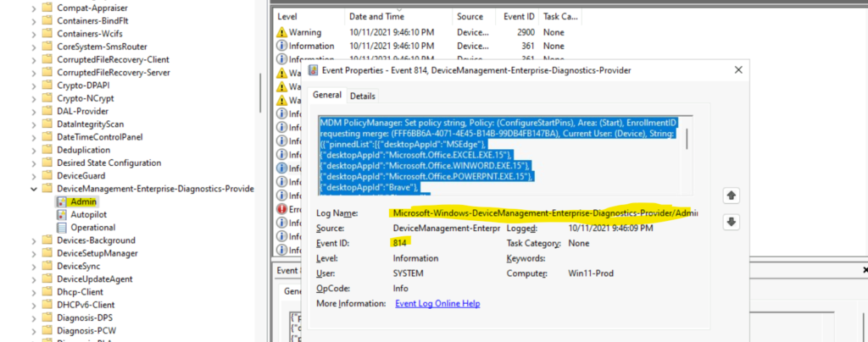This screenshot has height=342, width=868.
Task: Click the Log Name value field
Action: pos(545,213)
